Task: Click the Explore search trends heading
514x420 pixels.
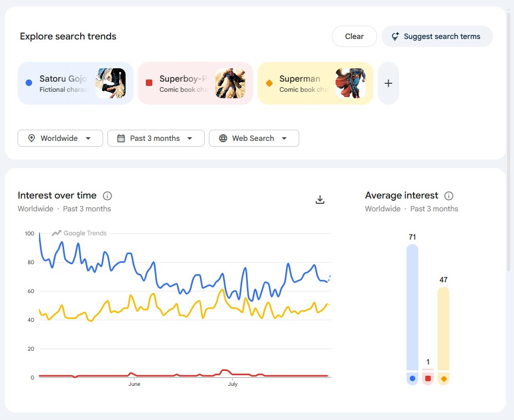Action: click(x=68, y=36)
